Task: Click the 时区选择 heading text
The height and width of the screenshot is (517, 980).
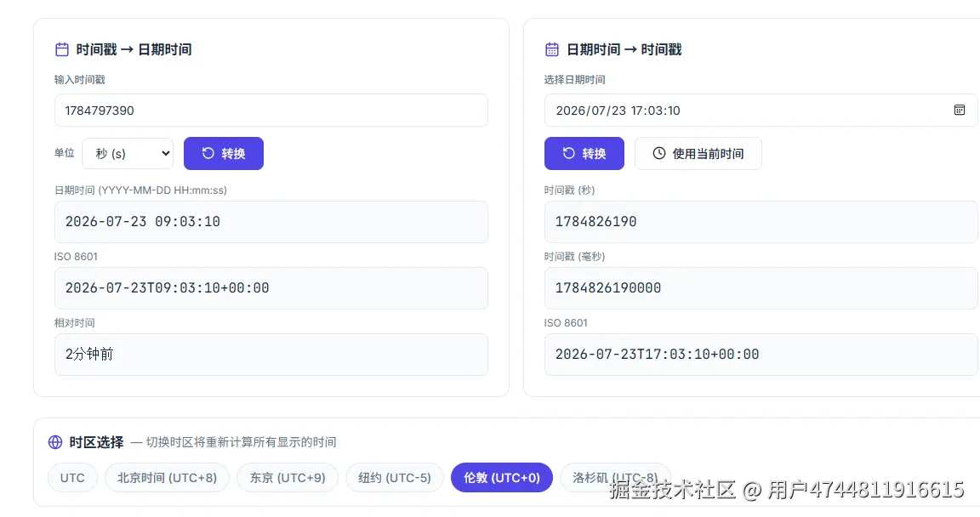Action: pos(96,442)
